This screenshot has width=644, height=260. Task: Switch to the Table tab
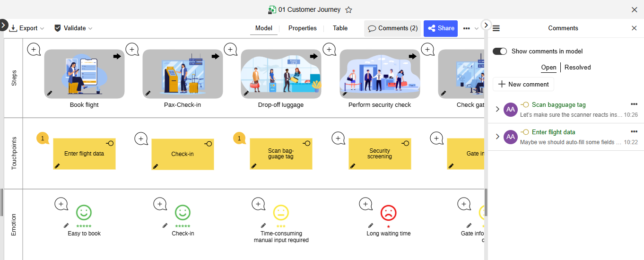tap(340, 28)
